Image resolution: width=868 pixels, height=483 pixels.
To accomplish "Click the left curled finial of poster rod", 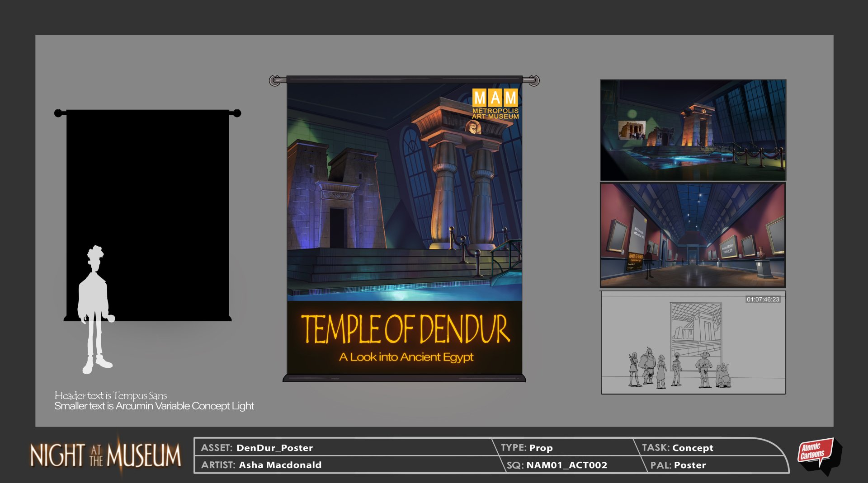I will (275, 81).
